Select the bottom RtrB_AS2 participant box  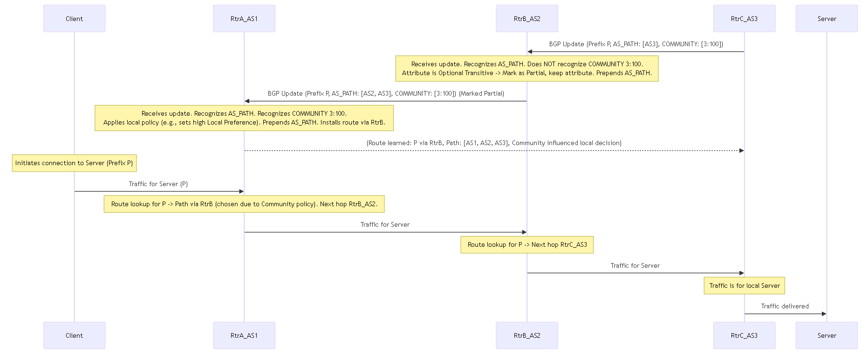(x=527, y=335)
